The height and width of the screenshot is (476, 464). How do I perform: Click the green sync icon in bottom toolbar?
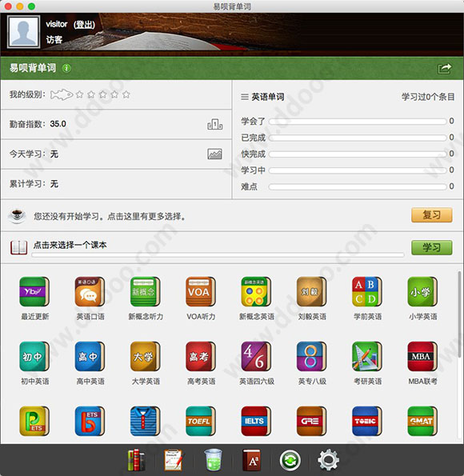290,460
